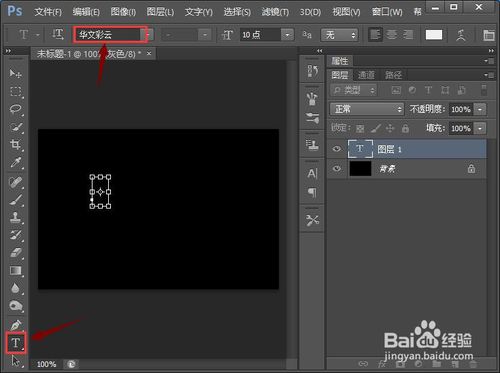Toggle character and paragraph panels button
This screenshot has height=373, width=500.
click(489, 35)
